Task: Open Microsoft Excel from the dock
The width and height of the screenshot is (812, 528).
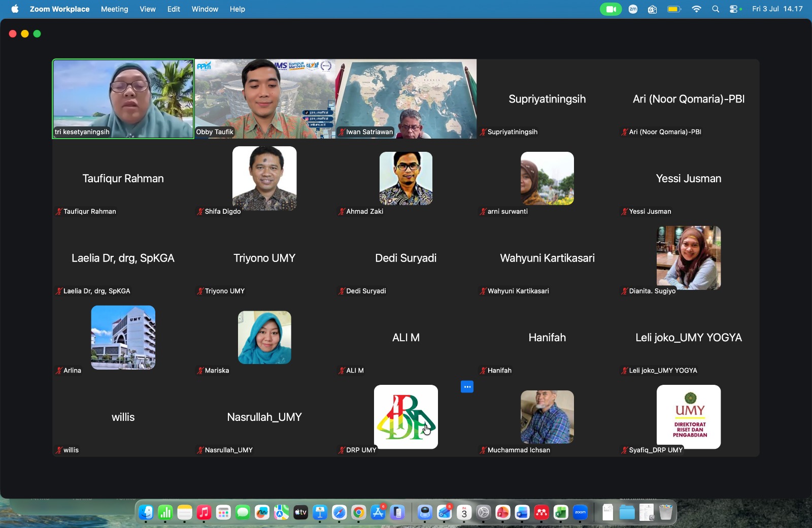Action: (561, 513)
